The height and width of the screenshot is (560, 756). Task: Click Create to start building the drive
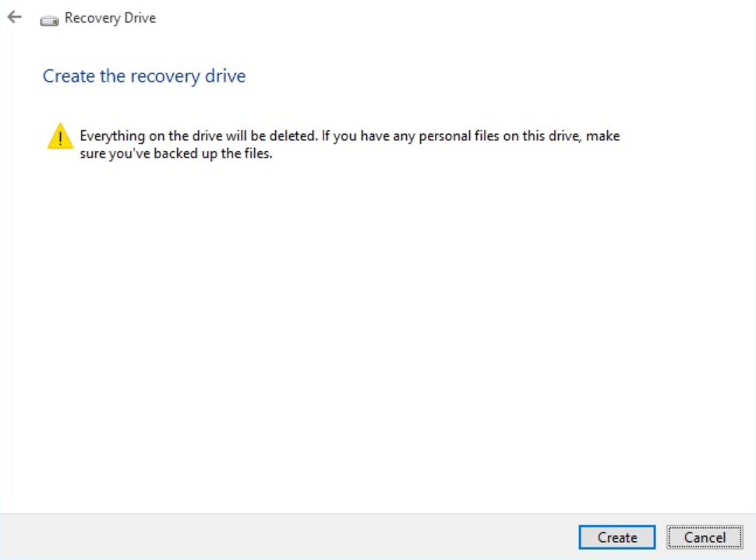616,537
